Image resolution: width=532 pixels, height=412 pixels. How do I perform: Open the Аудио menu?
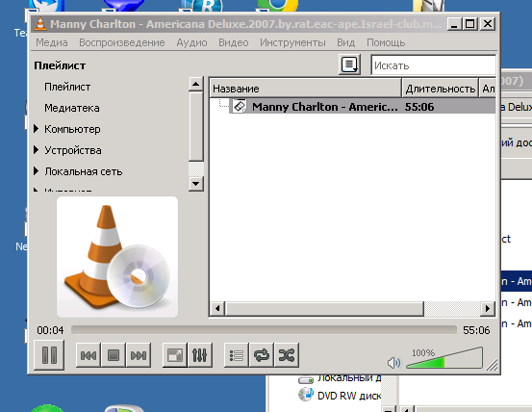pyautogui.click(x=191, y=42)
